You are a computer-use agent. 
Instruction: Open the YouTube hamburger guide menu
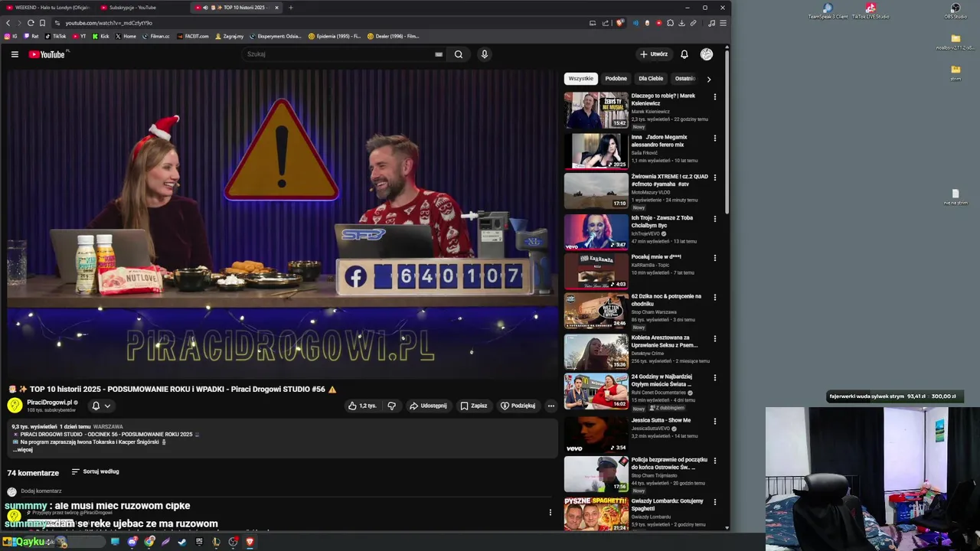click(x=15, y=54)
